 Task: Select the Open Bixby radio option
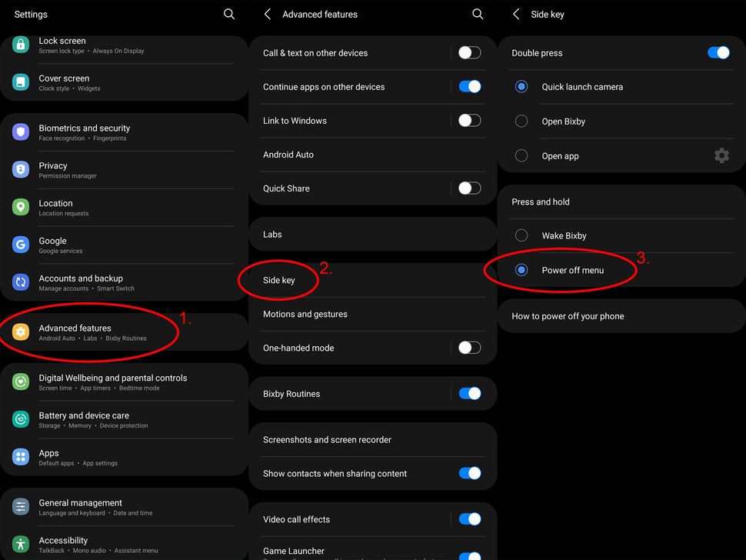(521, 122)
